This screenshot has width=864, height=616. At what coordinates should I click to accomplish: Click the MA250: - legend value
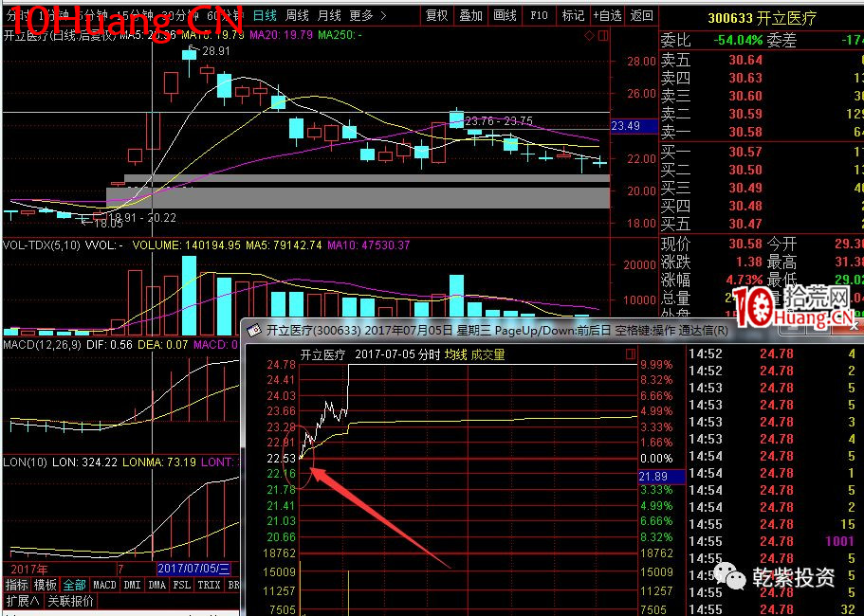(x=340, y=35)
